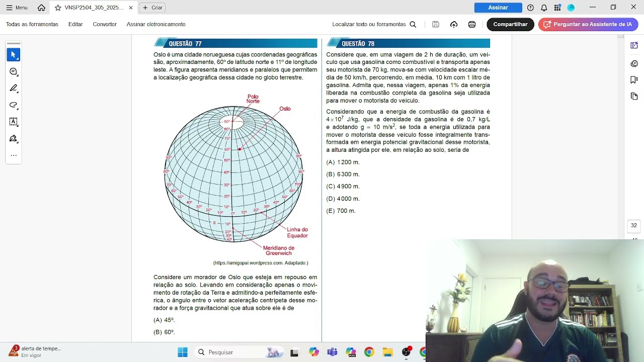Screen dimensions: 644x362
Task: Open the hamburger Menu button
Action: pyautogui.click(x=17, y=8)
